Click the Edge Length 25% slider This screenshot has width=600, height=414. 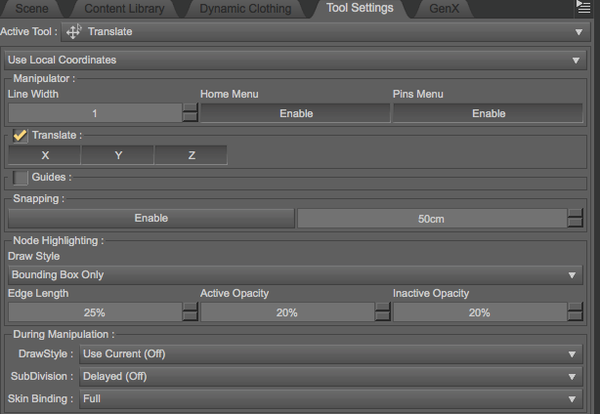pos(95,313)
